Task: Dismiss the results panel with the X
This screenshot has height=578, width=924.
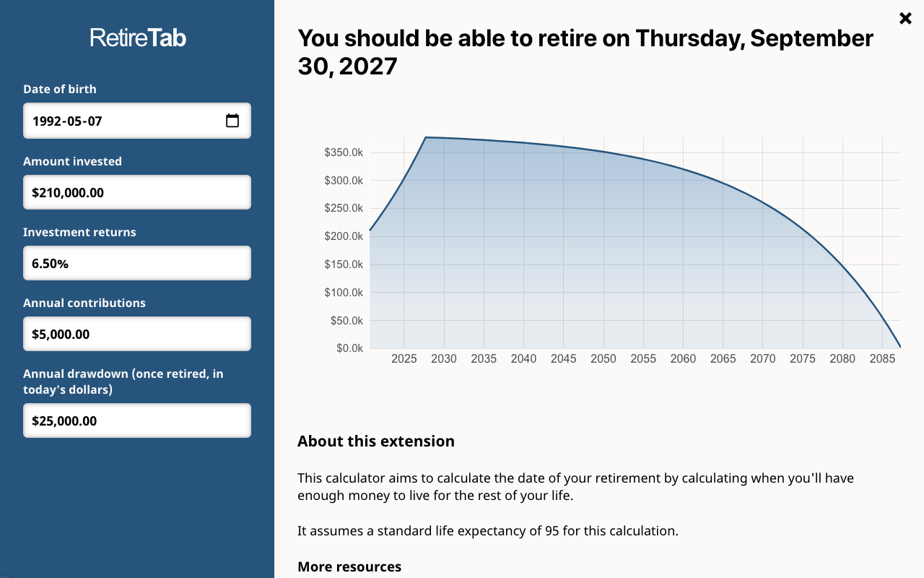Action: point(905,18)
